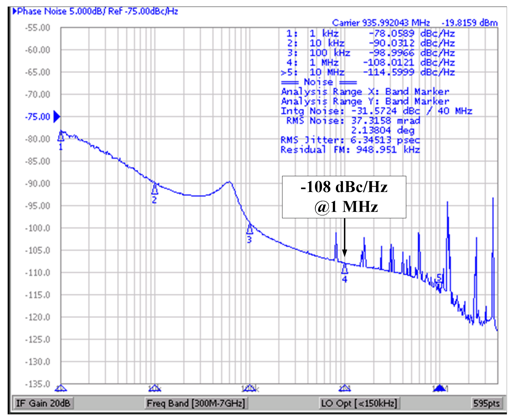Click marker 4 triangle at 1 MHz
The height and width of the screenshot is (420, 513).
point(345,269)
